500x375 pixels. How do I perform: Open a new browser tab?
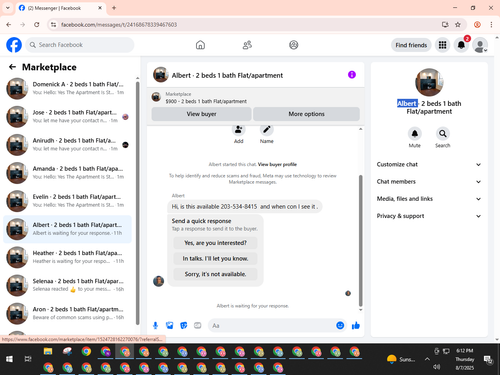(x=114, y=8)
